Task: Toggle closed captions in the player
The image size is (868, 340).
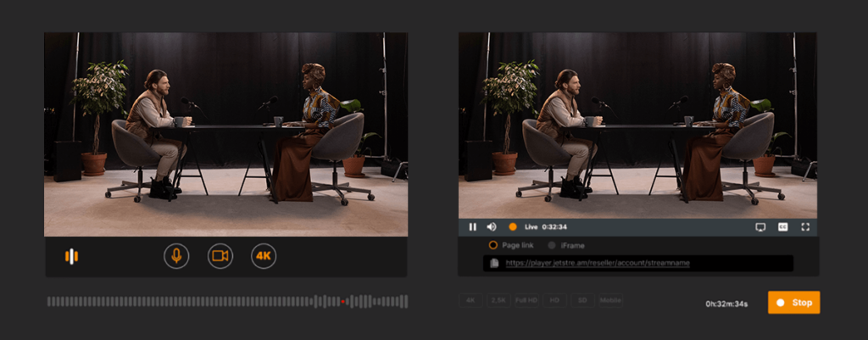Action: [782, 227]
